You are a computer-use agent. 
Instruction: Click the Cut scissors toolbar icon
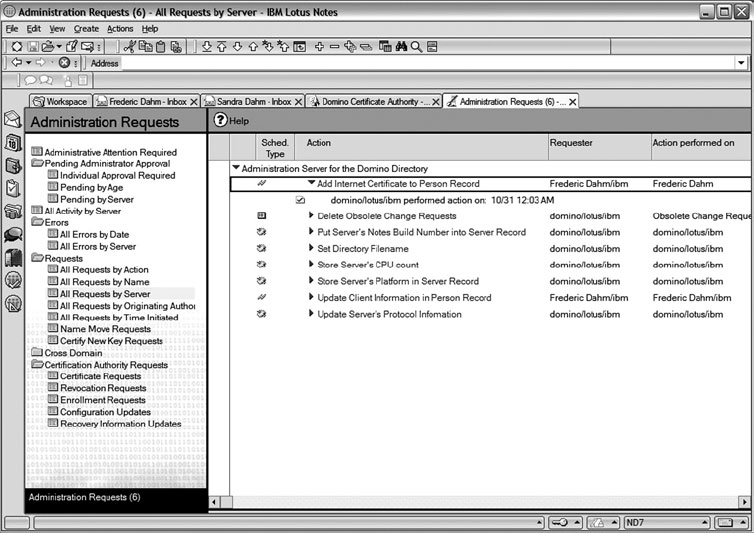[x=129, y=47]
